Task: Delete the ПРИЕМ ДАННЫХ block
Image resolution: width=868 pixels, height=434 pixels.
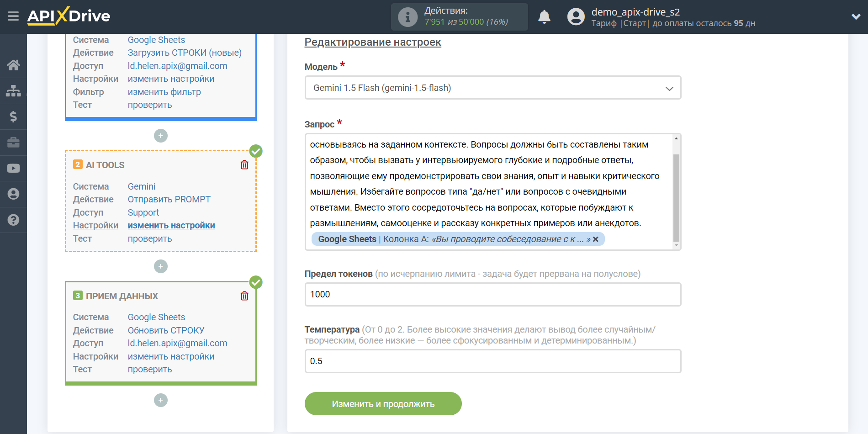Action: (244, 296)
